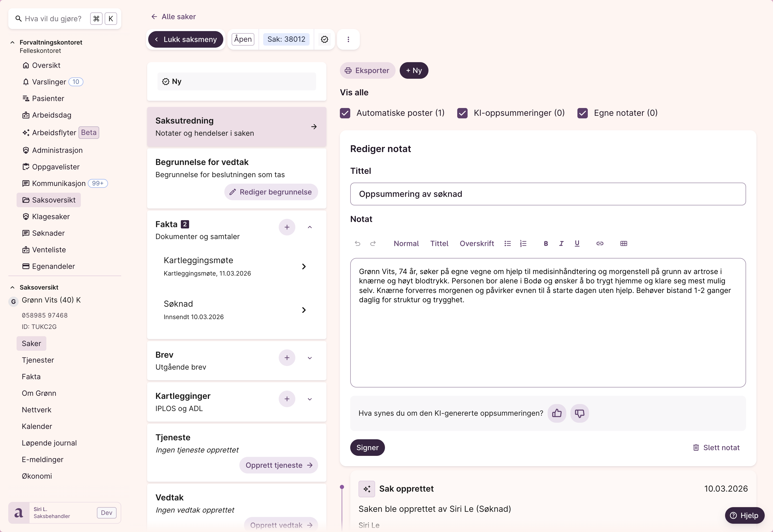
Task: Open Tjenester in patient submenu
Action: click(38, 360)
